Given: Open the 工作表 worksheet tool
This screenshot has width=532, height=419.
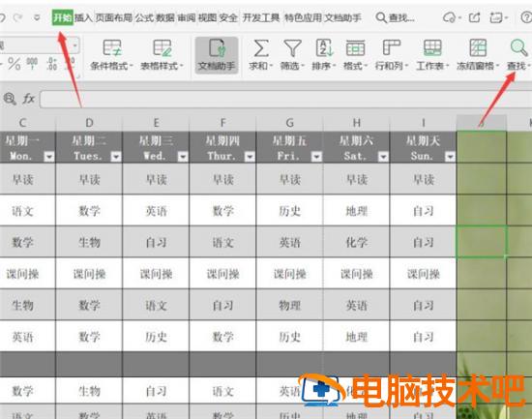Looking at the screenshot, I should tap(432, 55).
